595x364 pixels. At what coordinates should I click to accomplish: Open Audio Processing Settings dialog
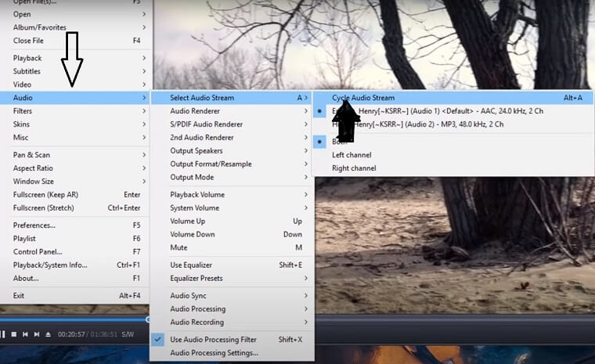coord(214,352)
